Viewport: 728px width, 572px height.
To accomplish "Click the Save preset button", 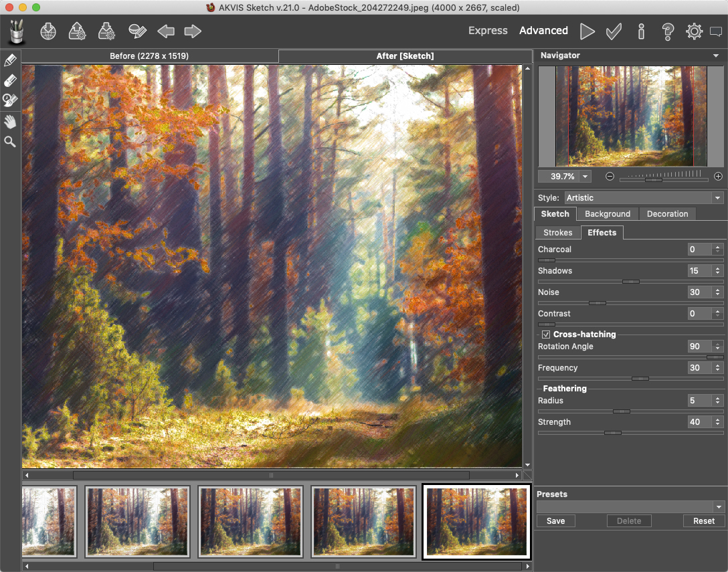I will coord(555,521).
